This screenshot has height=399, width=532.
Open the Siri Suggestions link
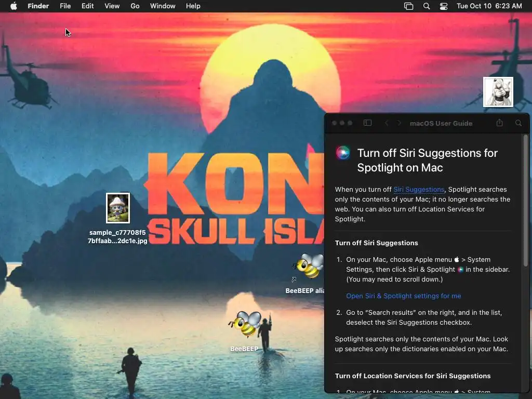tap(419, 189)
